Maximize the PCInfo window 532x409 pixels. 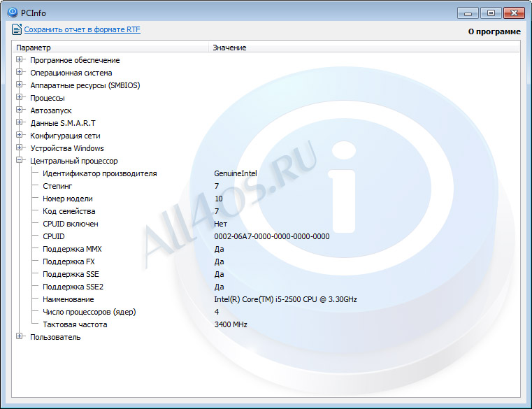click(x=491, y=13)
